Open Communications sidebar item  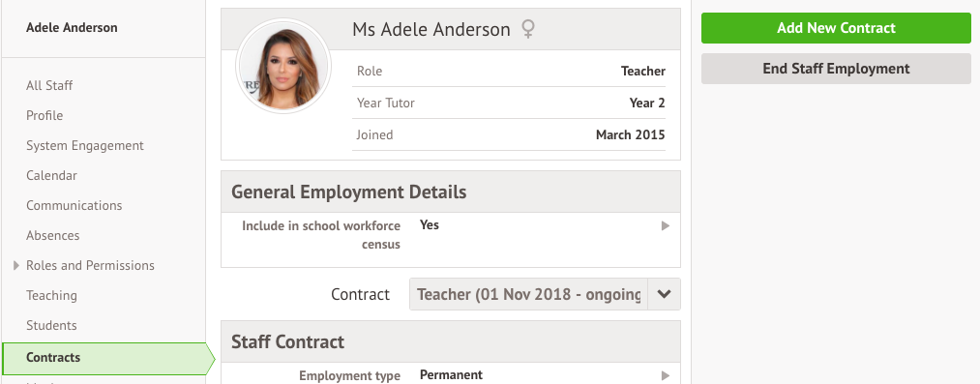(74, 205)
